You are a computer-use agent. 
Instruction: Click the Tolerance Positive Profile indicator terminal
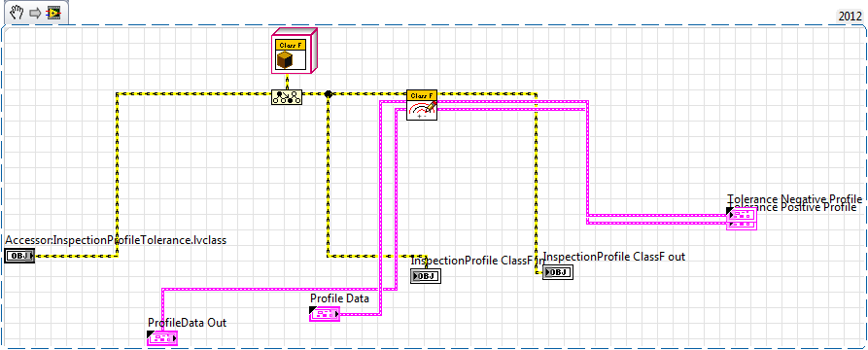pyautogui.click(x=742, y=225)
